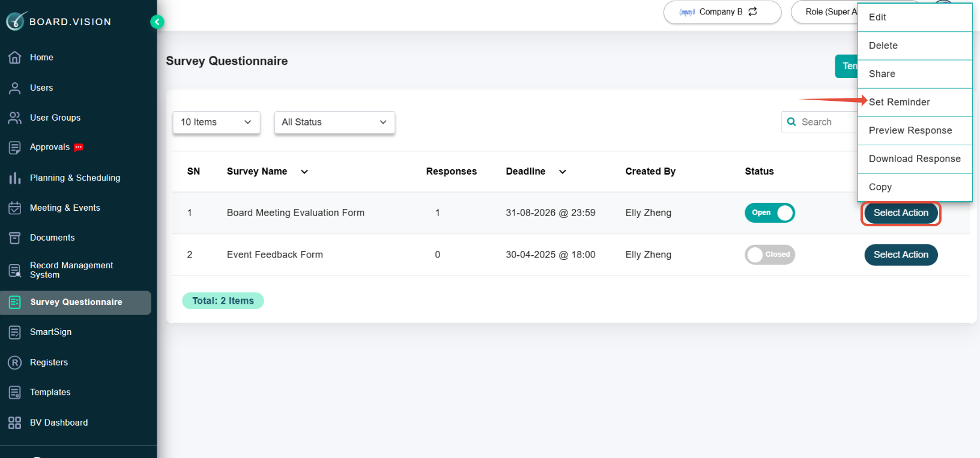Viewport: 980px width, 458px height.
Task: Click the Registers R icon
Action: [x=15, y=363]
